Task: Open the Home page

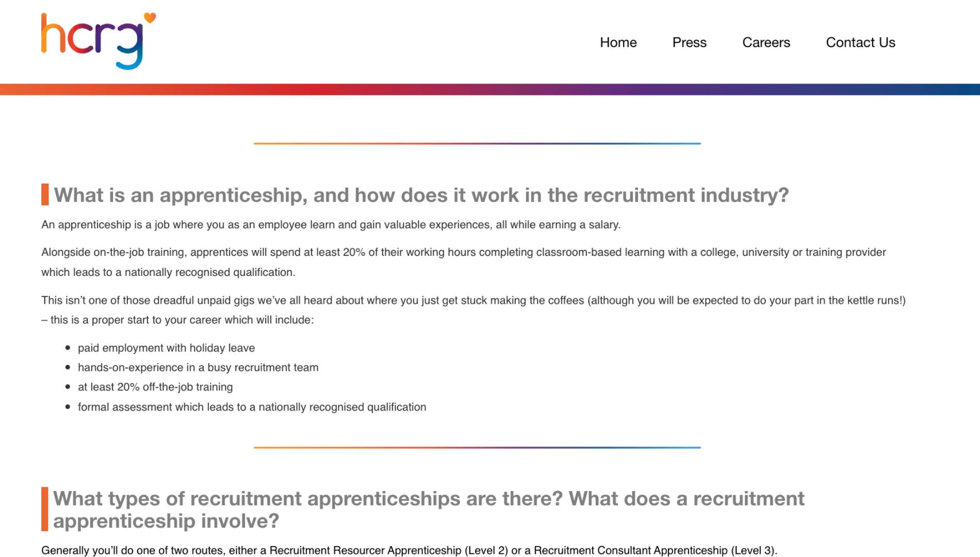Action: (618, 42)
